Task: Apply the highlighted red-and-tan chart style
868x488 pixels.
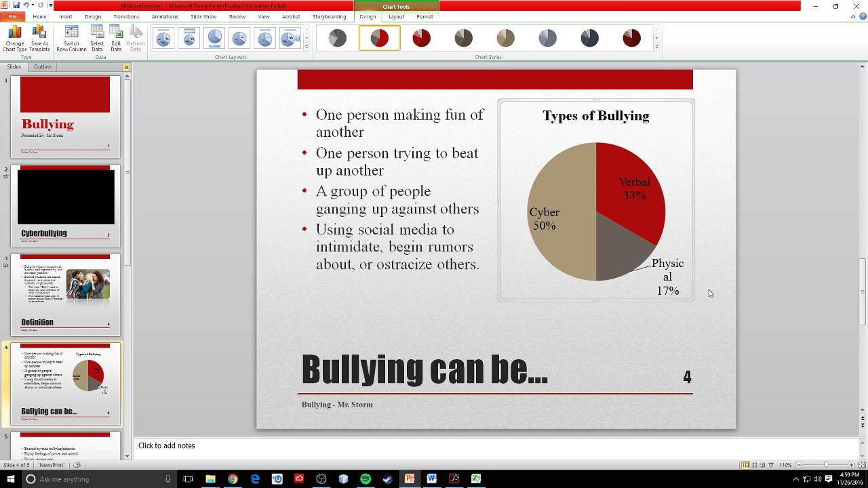Action: 379,38
